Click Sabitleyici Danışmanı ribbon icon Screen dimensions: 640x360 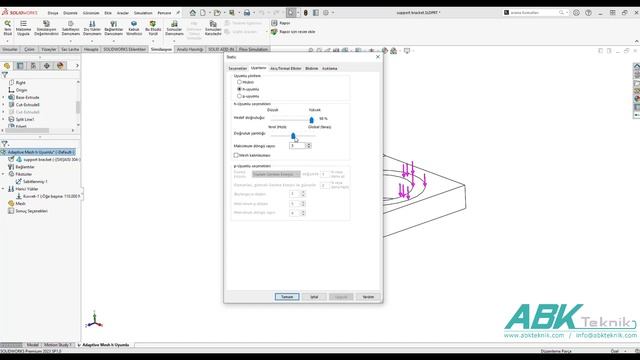point(71,24)
